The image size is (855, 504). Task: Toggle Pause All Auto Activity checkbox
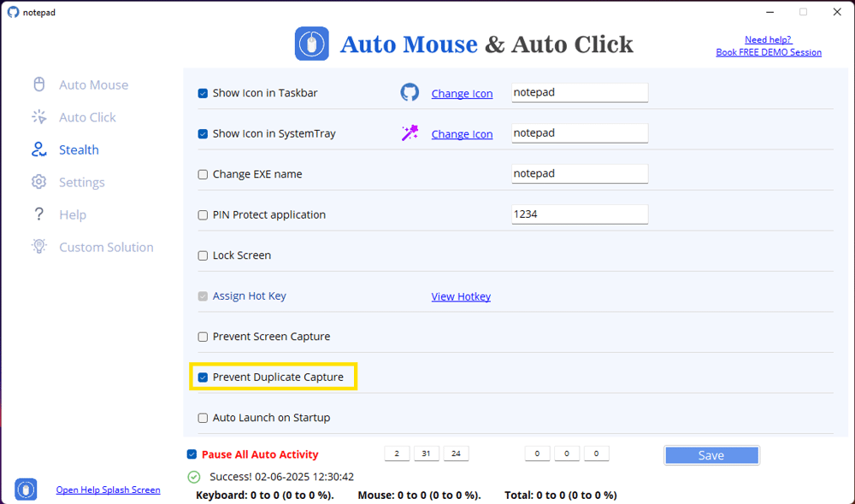coord(192,454)
